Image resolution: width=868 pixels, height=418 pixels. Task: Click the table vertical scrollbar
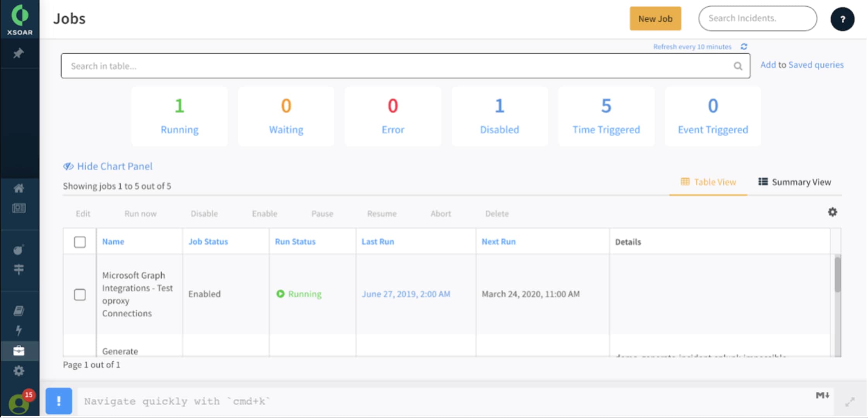point(837,274)
